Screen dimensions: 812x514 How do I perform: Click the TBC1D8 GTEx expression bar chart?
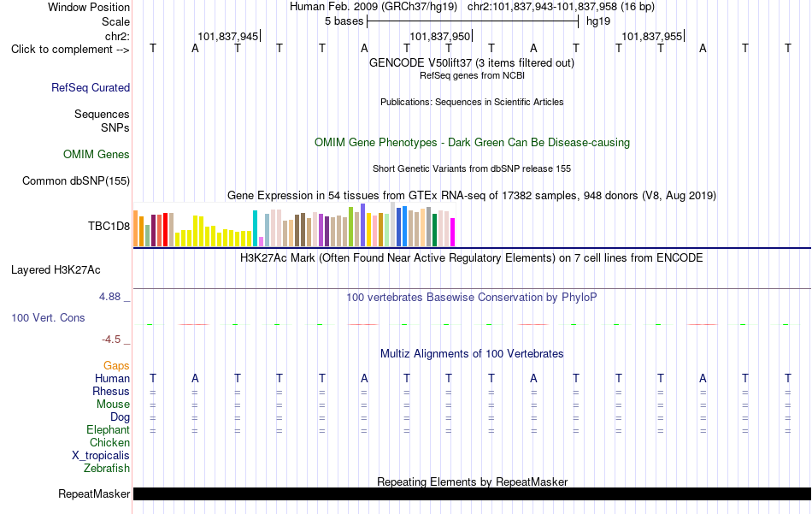[294, 224]
